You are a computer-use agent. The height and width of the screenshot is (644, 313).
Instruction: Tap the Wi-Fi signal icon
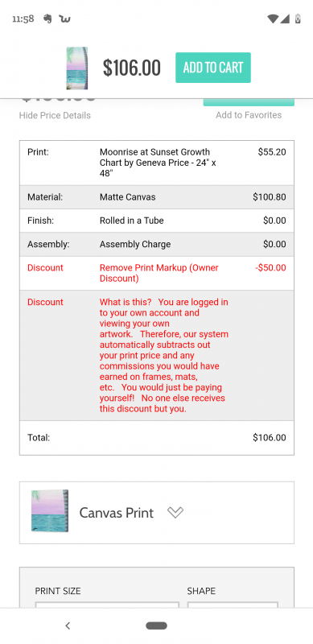[272, 19]
